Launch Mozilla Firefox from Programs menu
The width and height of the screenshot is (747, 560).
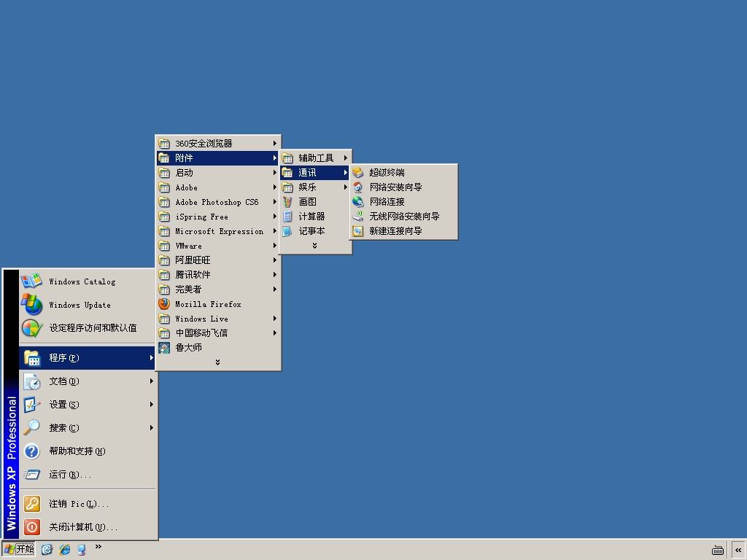pyautogui.click(x=217, y=304)
